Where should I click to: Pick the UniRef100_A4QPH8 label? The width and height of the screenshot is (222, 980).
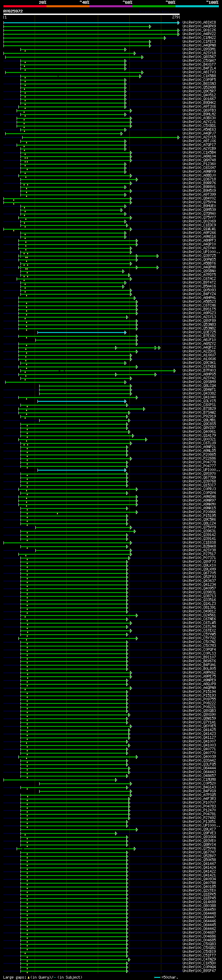coord(199,267)
